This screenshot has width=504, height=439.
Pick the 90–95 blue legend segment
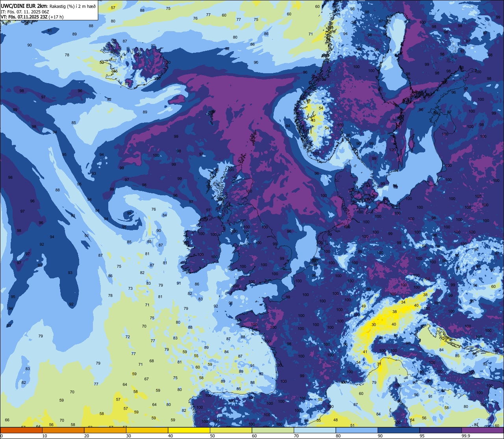pyautogui.click(x=398, y=430)
